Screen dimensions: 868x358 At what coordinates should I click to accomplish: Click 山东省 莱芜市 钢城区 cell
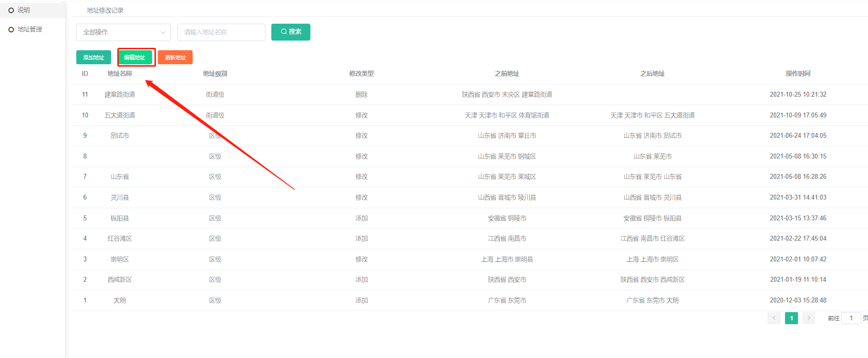click(x=507, y=157)
